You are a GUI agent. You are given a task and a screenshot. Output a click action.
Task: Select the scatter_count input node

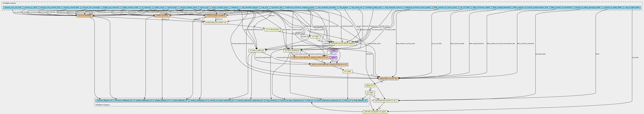[x=159, y=8]
